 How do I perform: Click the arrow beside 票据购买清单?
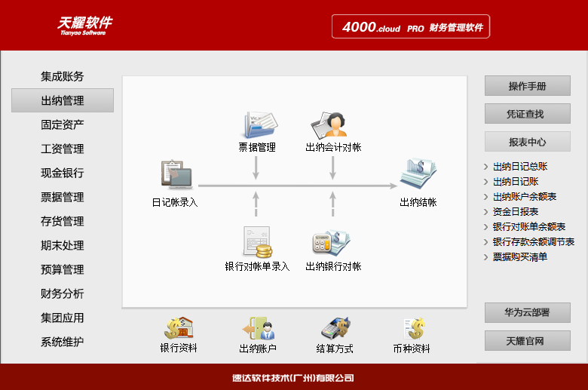point(486,256)
